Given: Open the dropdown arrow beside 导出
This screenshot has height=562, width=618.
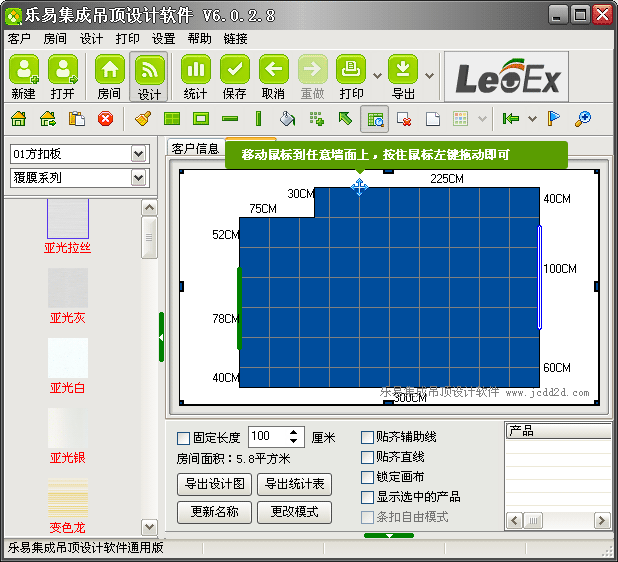Looking at the screenshot, I should click(429, 76).
